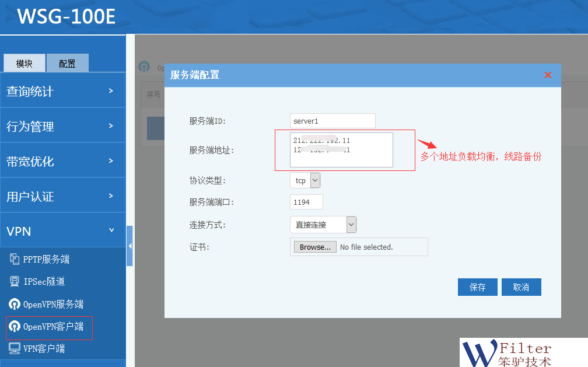Click Browse... to select certificate file
588x367 pixels.
[x=315, y=247]
